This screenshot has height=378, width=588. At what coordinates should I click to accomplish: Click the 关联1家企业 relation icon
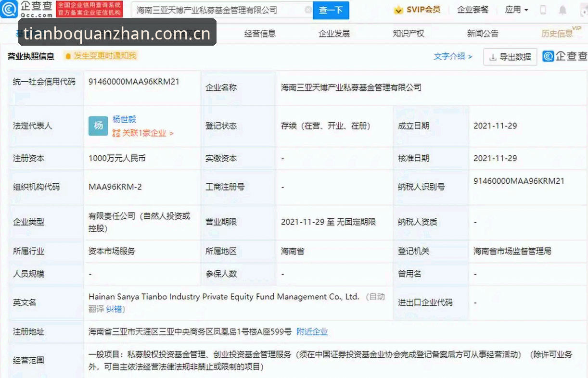(x=116, y=133)
